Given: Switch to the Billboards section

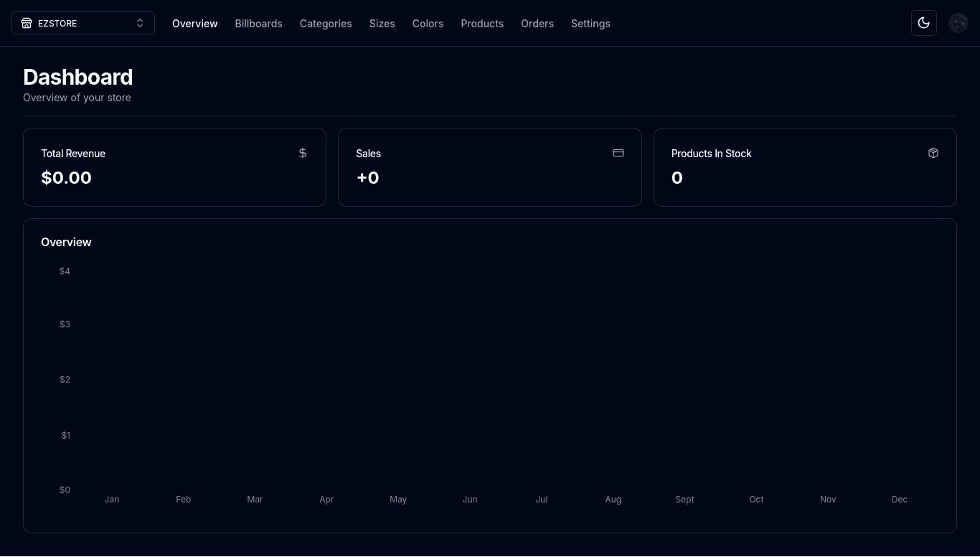Looking at the screenshot, I should coord(258,24).
